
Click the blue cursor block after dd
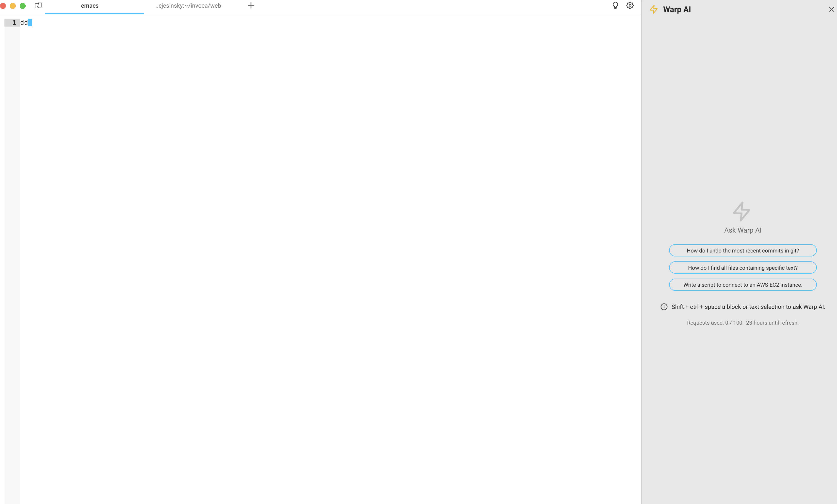pos(30,22)
